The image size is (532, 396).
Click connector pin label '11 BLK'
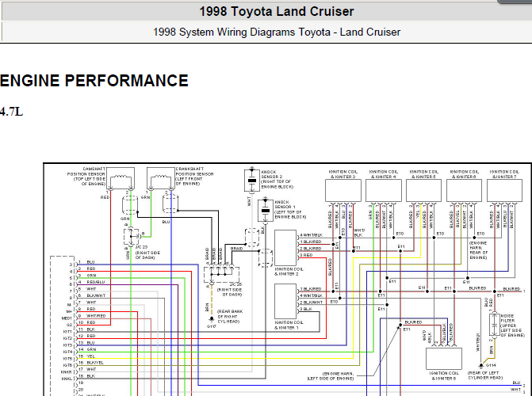click(x=87, y=329)
